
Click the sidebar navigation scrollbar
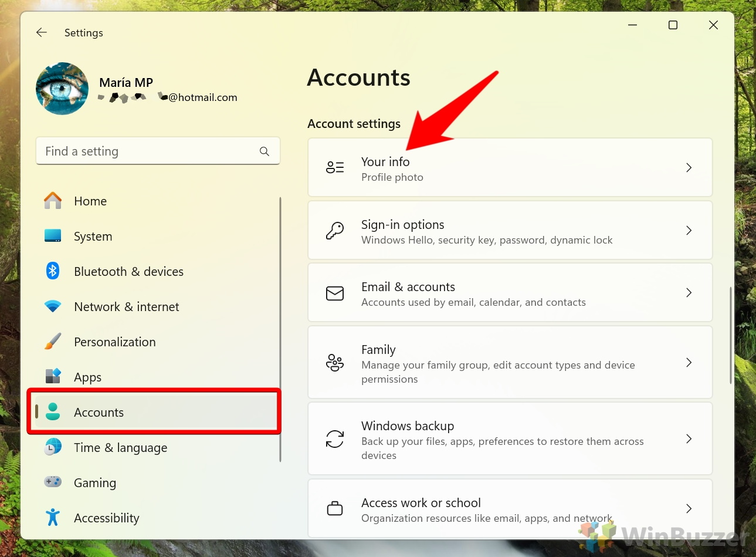[280, 329]
